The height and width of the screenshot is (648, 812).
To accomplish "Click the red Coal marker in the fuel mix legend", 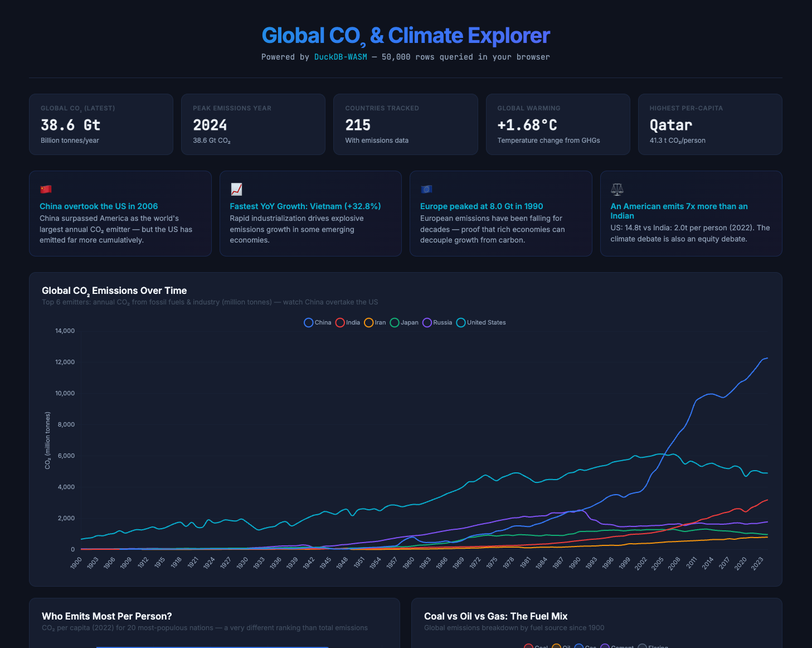I will pyautogui.click(x=528, y=646).
